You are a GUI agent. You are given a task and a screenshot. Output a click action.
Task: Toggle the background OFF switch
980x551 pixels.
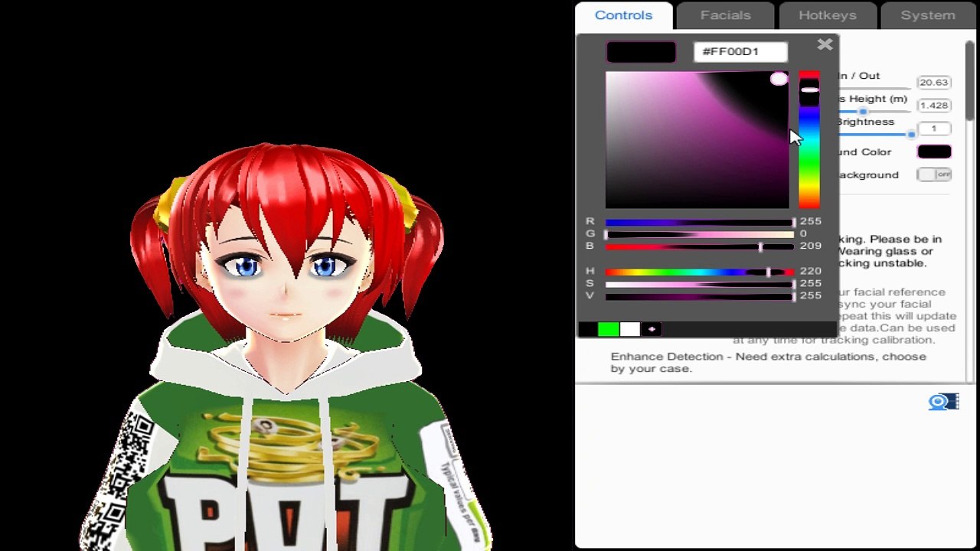coord(934,174)
